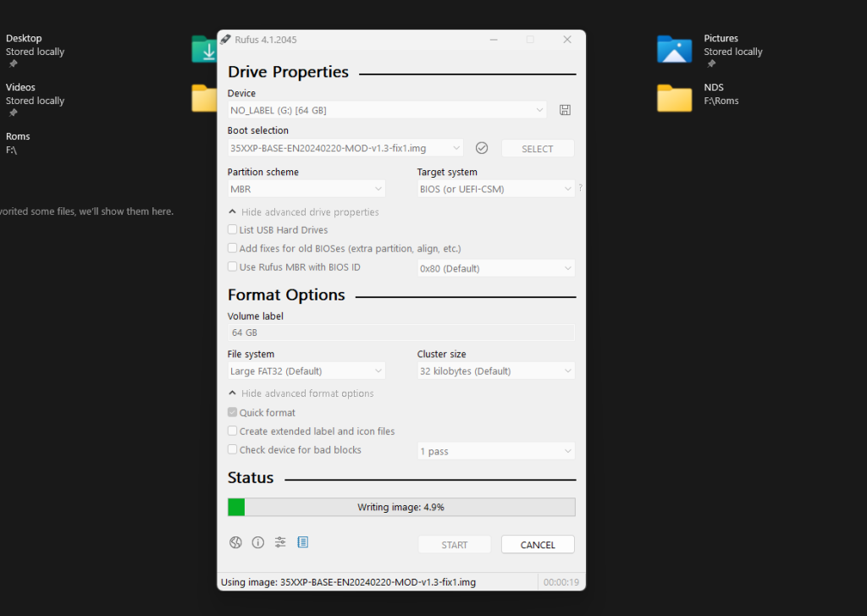Click the SELECT button
Screen dimensions: 867x616
click(538, 149)
